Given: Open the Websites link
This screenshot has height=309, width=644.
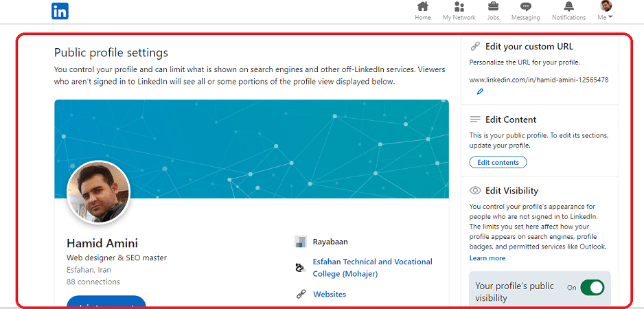Looking at the screenshot, I should (x=330, y=294).
